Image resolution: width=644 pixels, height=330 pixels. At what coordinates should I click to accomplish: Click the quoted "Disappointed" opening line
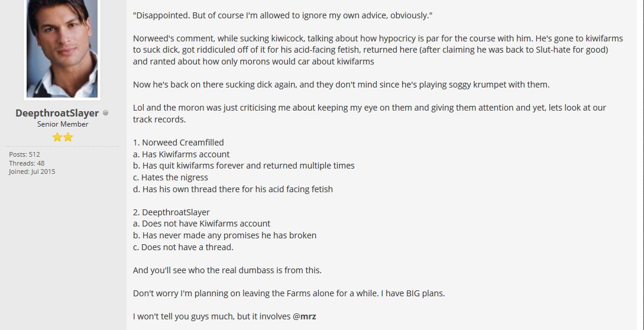tap(283, 15)
